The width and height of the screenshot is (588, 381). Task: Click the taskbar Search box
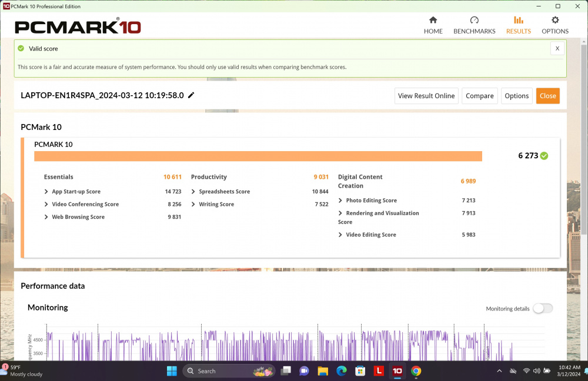229,371
